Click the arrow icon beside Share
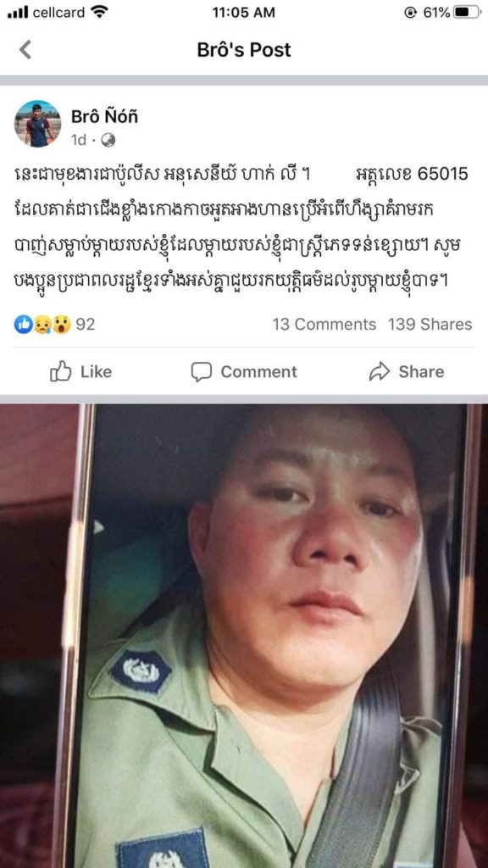Viewport: 488px width, 868px height. click(x=380, y=371)
